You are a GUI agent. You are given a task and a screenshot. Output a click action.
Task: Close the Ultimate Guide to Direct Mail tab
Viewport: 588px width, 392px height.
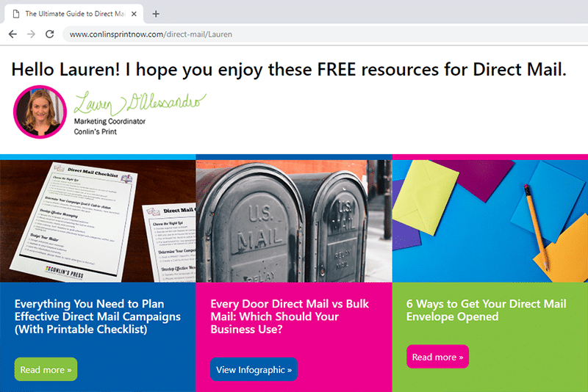(x=134, y=14)
